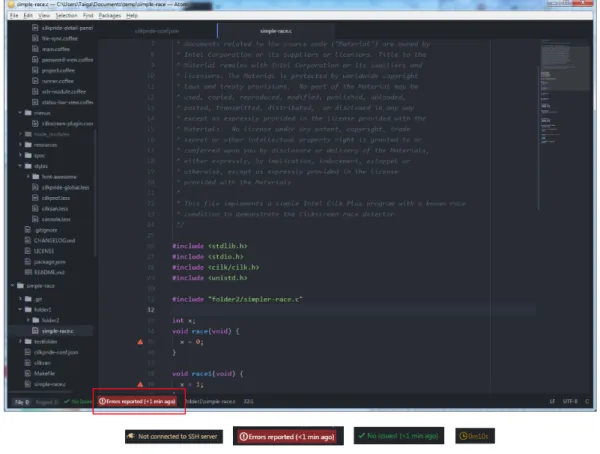The height and width of the screenshot is (454, 600).
Task: Open the Selection menu
Action: pyautogui.click(x=66, y=15)
